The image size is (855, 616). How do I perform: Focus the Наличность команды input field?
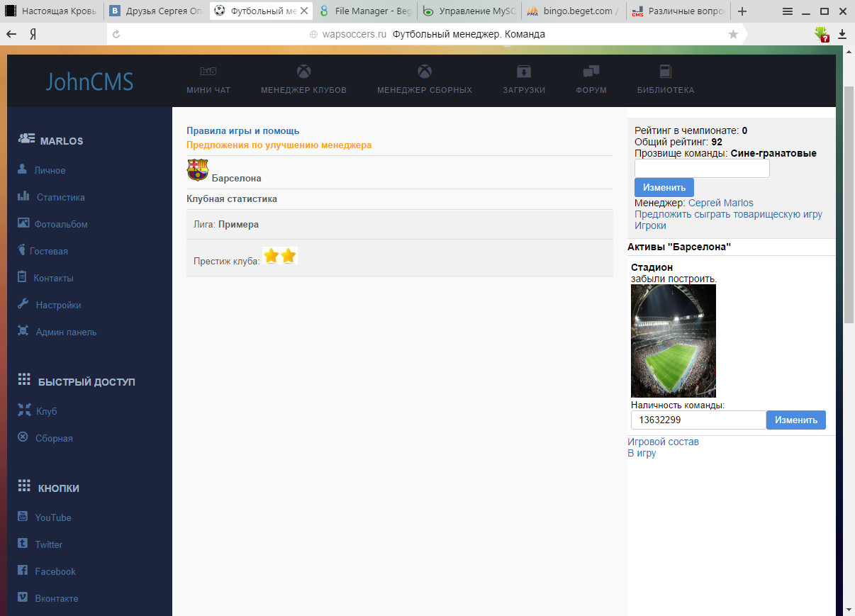tap(698, 420)
